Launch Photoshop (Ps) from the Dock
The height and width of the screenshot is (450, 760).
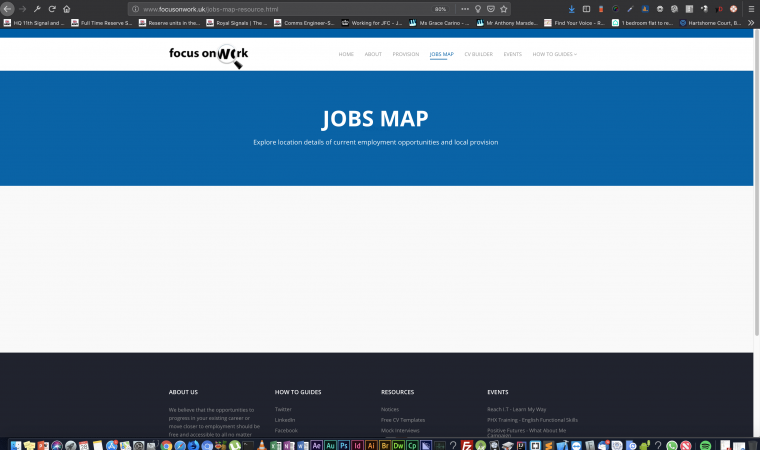(x=344, y=445)
